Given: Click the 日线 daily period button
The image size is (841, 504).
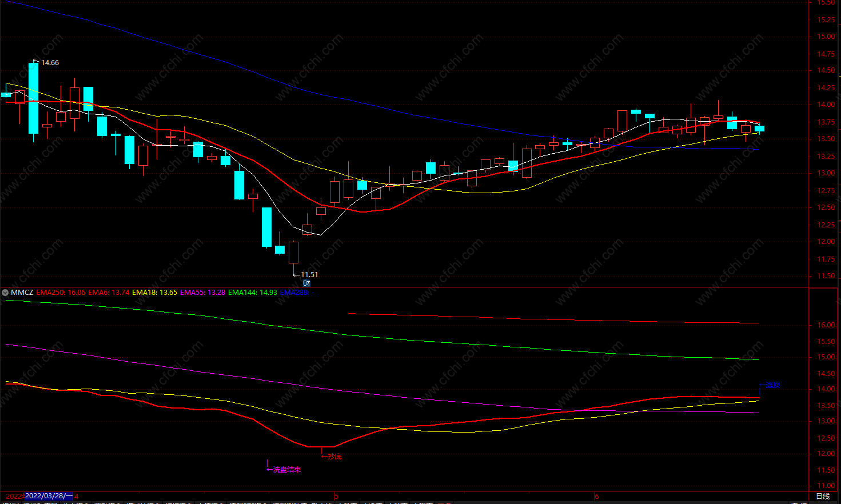Looking at the screenshot, I should [x=823, y=496].
